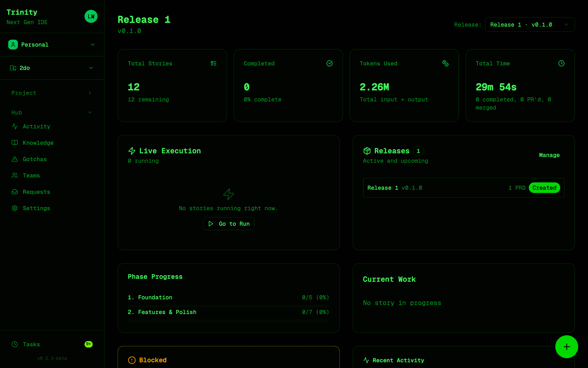588x368 pixels.
Task: Click the 9+ Tasks notification badge
Action: tap(89, 344)
